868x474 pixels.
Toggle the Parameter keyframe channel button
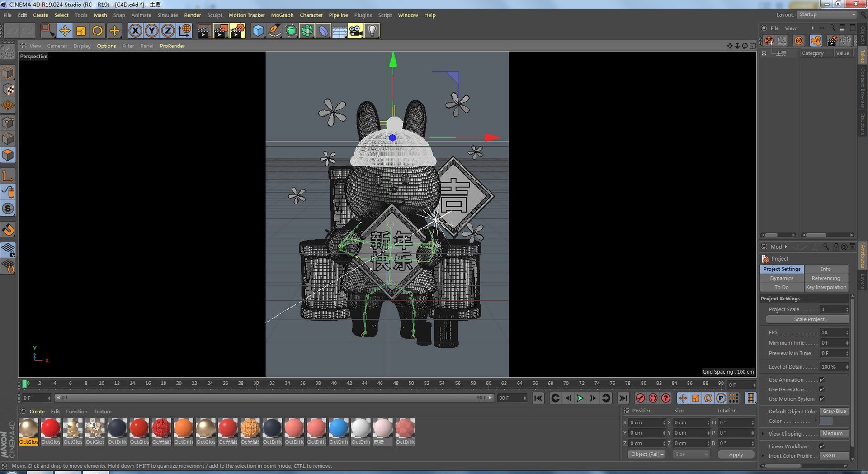[721, 398]
